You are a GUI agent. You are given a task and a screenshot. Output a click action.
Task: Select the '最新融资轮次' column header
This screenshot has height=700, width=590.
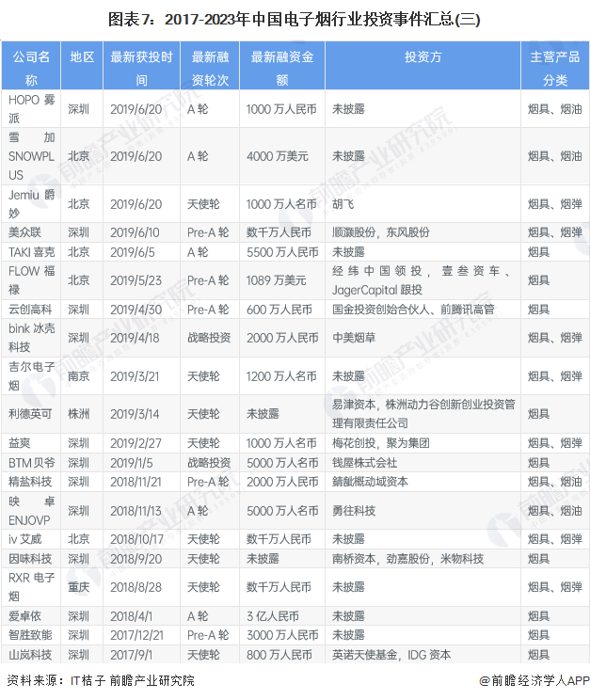click(x=210, y=68)
